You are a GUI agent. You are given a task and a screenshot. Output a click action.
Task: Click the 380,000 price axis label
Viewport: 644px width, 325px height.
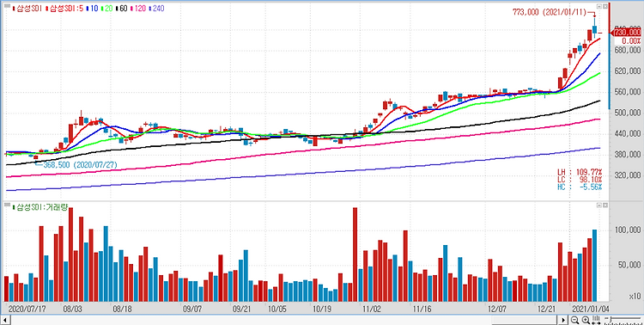(x=627, y=155)
